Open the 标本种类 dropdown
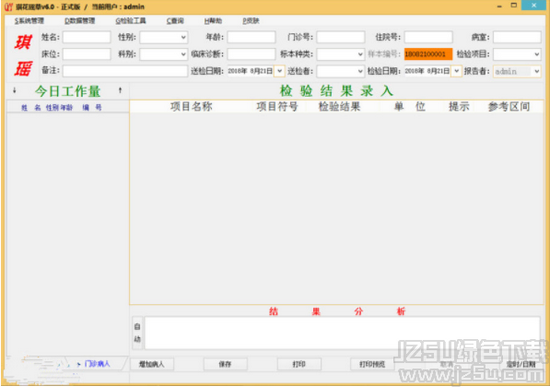This screenshot has height=387, width=550. (341, 54)
